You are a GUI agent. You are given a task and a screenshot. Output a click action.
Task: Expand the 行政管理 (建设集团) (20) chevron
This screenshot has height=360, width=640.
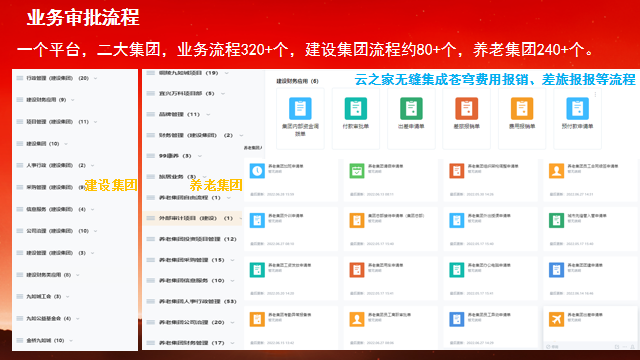[96, 78]
